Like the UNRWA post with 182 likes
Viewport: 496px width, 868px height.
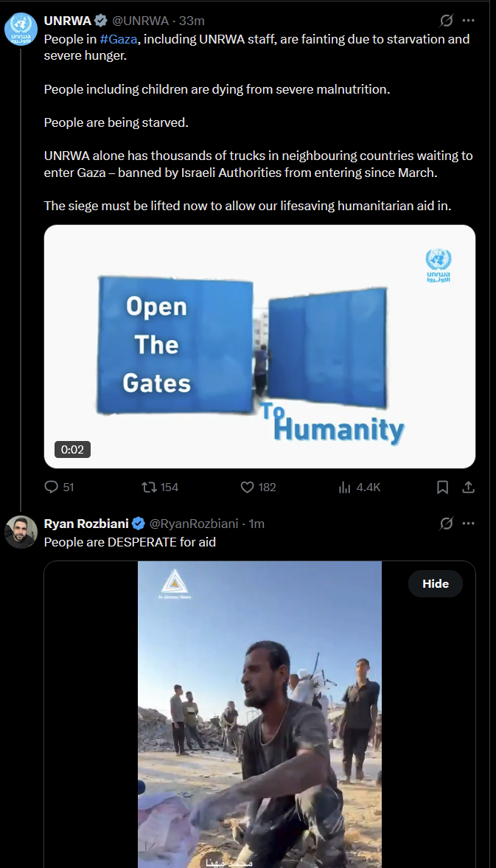[258, 487]
